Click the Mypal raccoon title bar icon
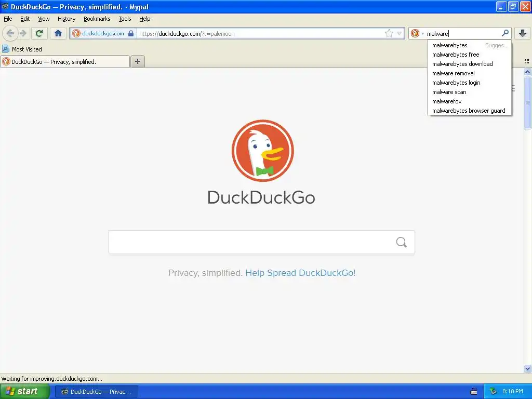 pyautogui.click(x=5, y=6)
